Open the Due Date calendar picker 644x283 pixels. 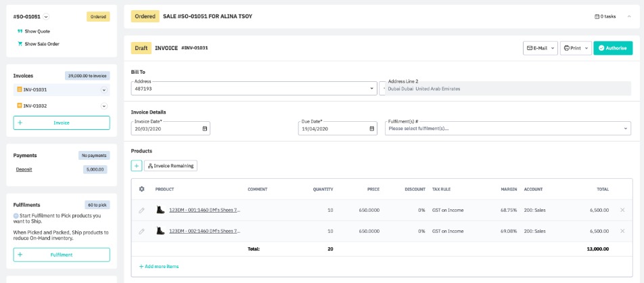coord(371,129)
